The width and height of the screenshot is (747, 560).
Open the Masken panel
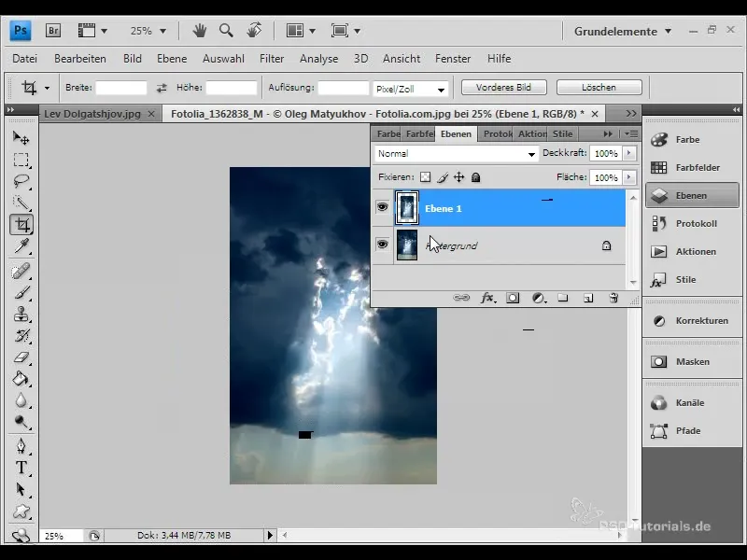tap(692, 362)
